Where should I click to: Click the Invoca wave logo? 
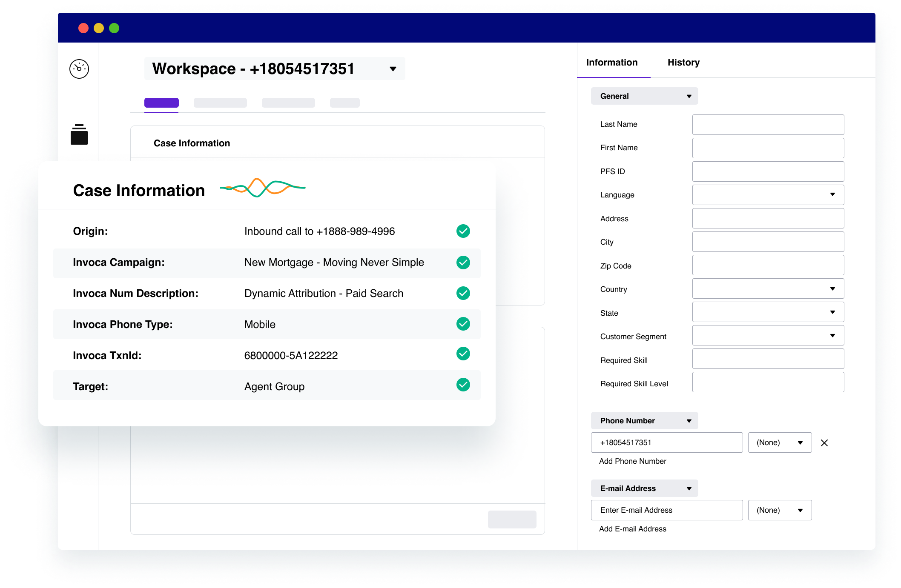tap(262, 188)
